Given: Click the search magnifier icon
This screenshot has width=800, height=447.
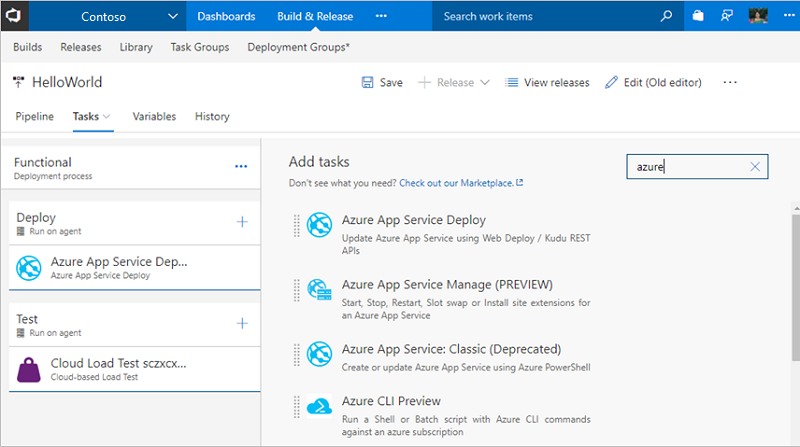Looking at the screenshot, I should click(x=666, y=16).
